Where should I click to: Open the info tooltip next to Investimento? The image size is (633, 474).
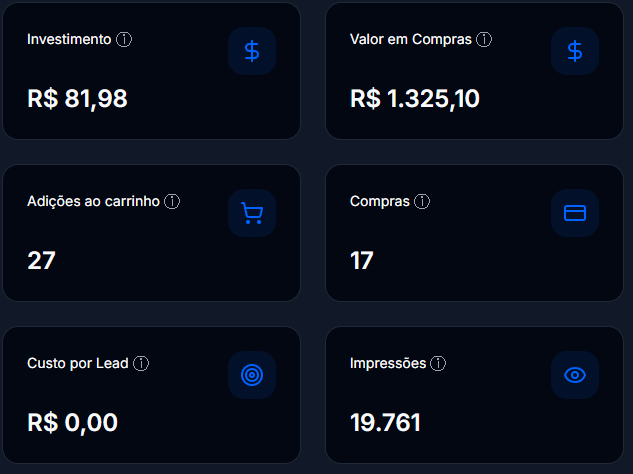pos(124,40)
